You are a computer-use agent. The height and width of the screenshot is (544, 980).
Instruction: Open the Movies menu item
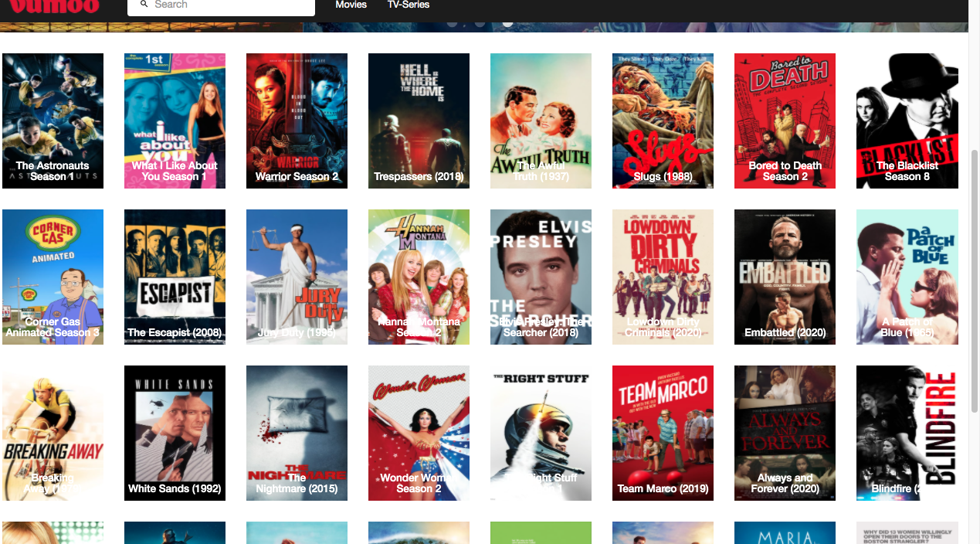click(x=351, y=5)
